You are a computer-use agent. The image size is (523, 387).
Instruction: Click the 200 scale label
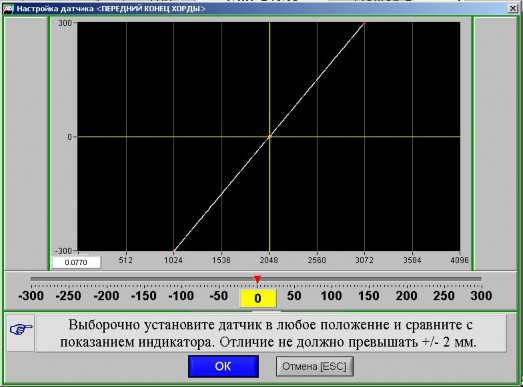(406, 296)
